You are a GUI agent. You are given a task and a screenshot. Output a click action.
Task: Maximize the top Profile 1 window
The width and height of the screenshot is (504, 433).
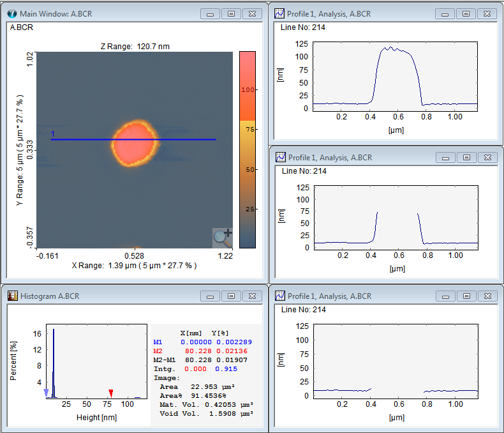pos(466,14)
